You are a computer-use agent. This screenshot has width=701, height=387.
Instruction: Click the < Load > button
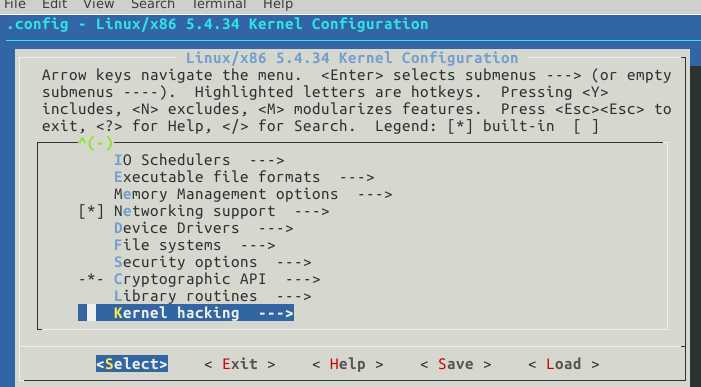563,364
